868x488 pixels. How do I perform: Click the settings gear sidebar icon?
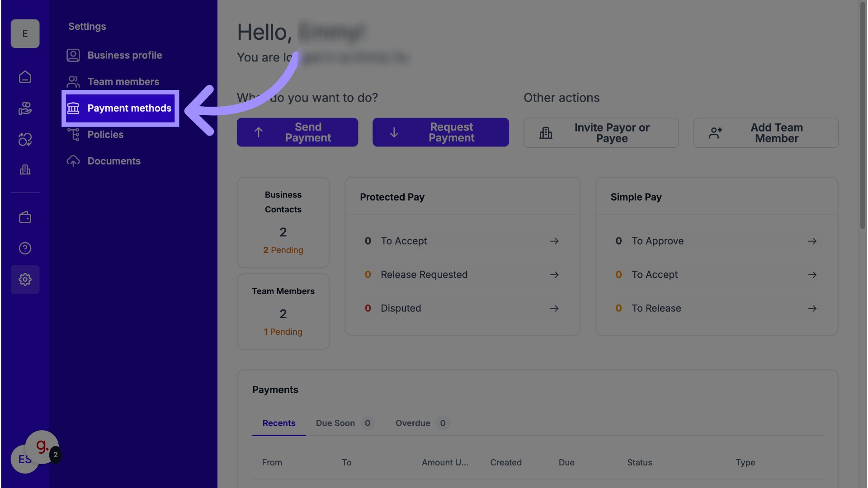click(x=25, y=280)
